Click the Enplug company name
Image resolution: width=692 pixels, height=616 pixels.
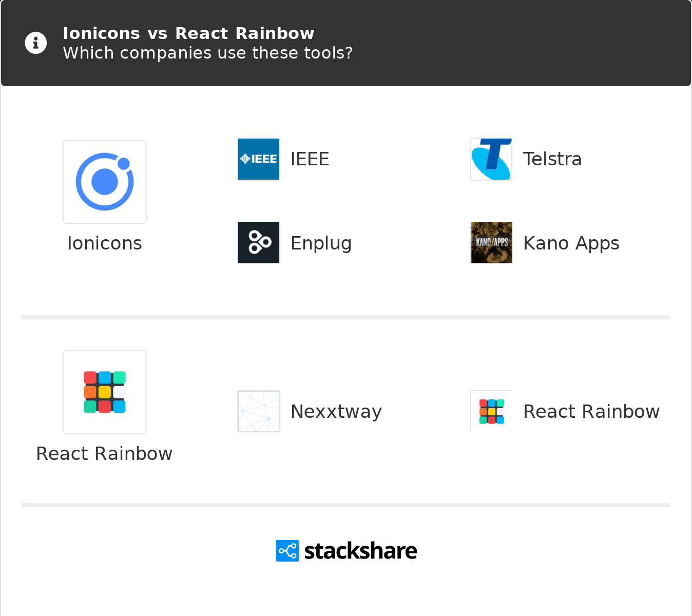(x=321, y=242)
